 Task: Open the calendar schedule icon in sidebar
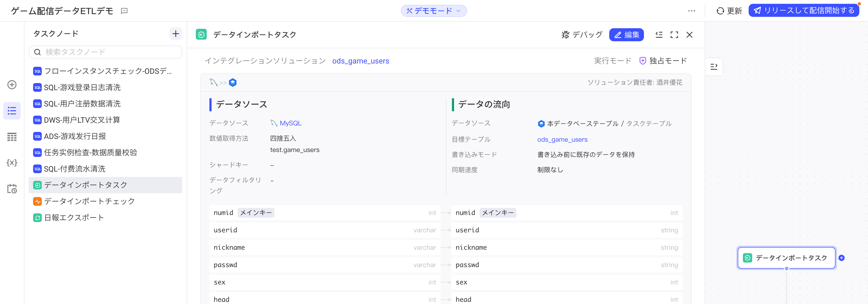pos(12,188)
